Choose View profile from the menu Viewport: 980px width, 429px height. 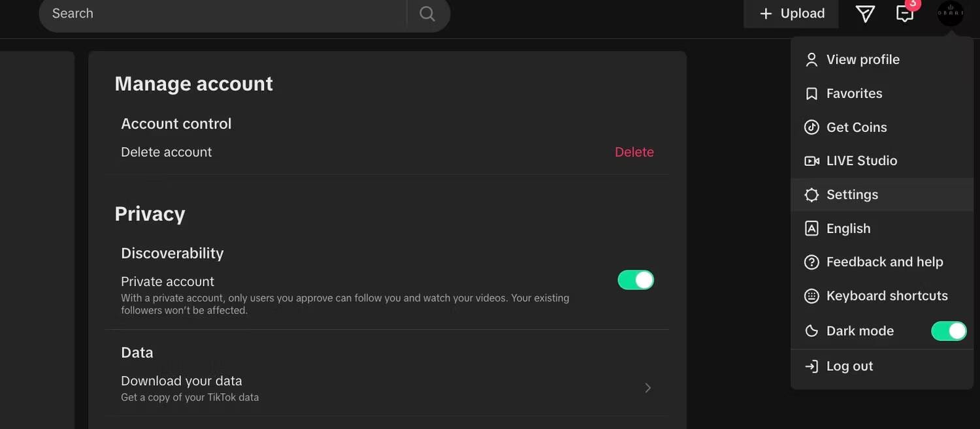click(x=863, y=58)
